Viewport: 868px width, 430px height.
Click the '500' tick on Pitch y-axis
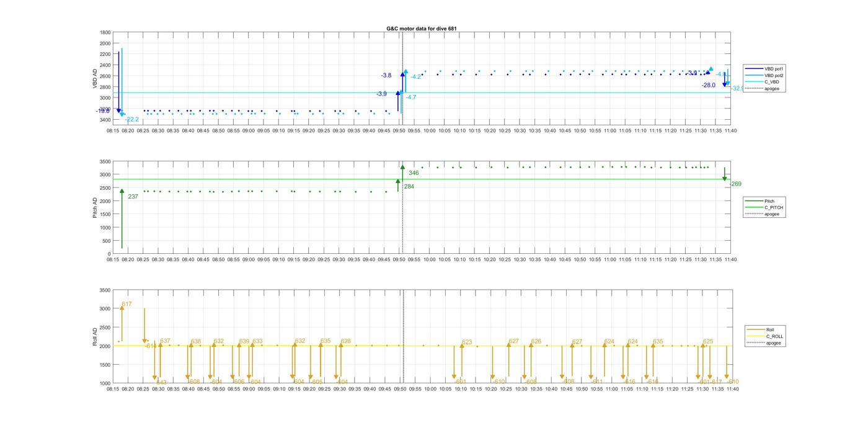point(107,241)
